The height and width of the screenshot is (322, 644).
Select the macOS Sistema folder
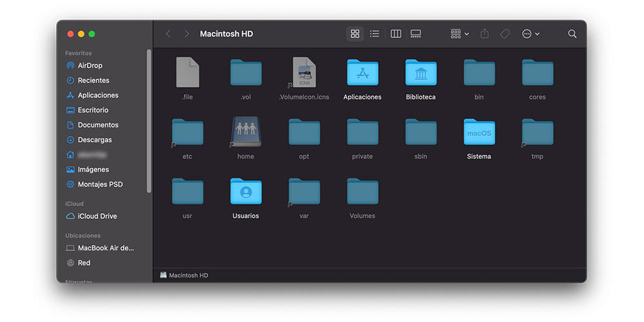point(479,133)
